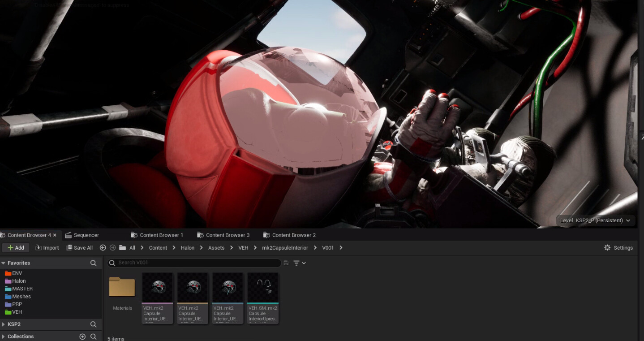Open the Level KSP2_P (Persistent) dropdown
This screenshot has height=341, width=644.
click(x=595, y=220)
